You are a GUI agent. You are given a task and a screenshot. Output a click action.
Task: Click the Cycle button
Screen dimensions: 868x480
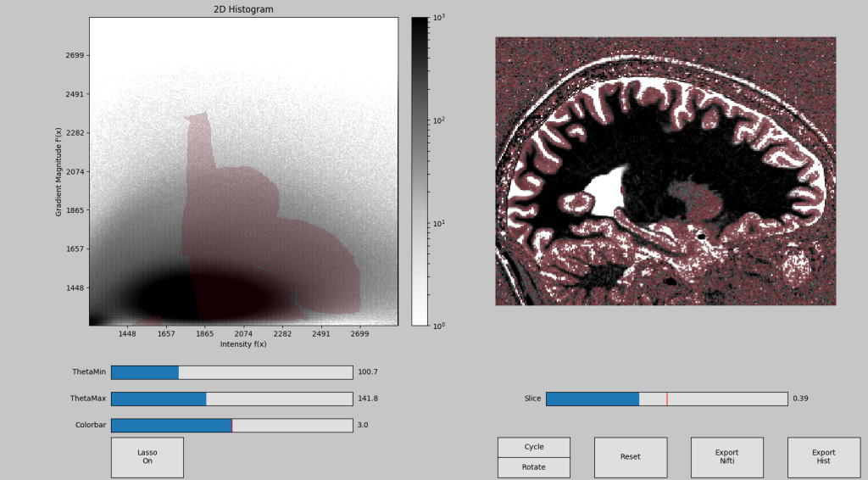(534, 447)
